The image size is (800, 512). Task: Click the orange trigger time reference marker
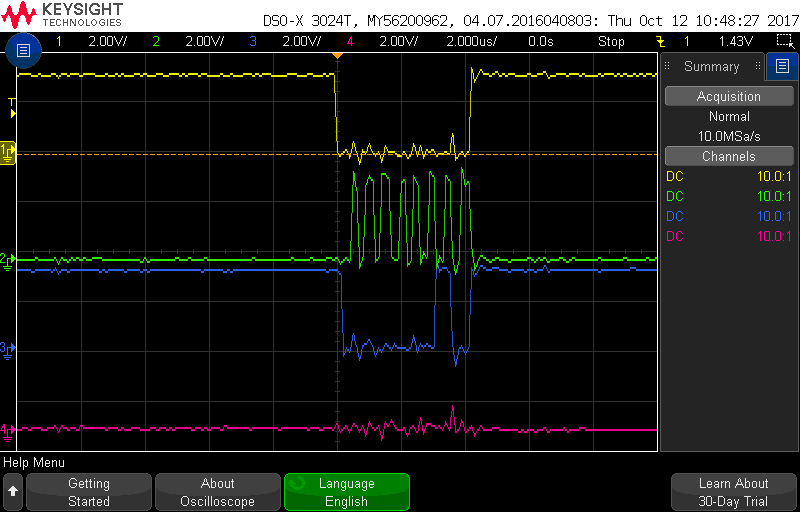click(x=337, y=55)
